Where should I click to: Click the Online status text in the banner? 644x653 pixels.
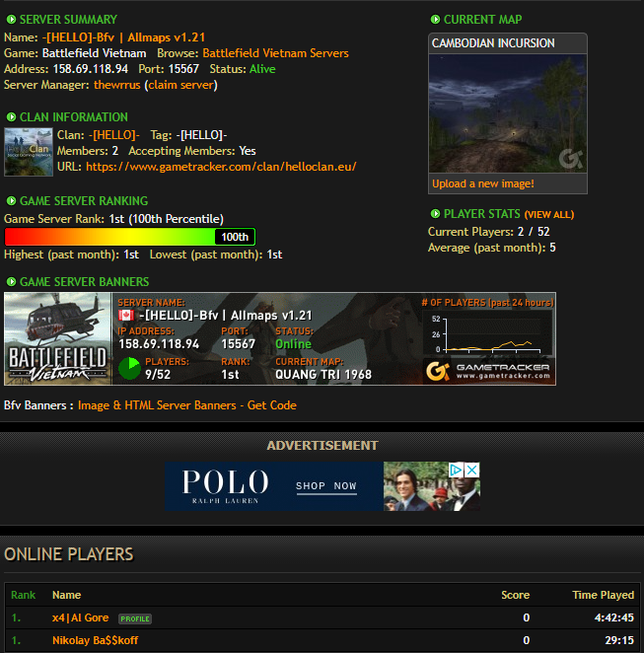pos(294,344)
